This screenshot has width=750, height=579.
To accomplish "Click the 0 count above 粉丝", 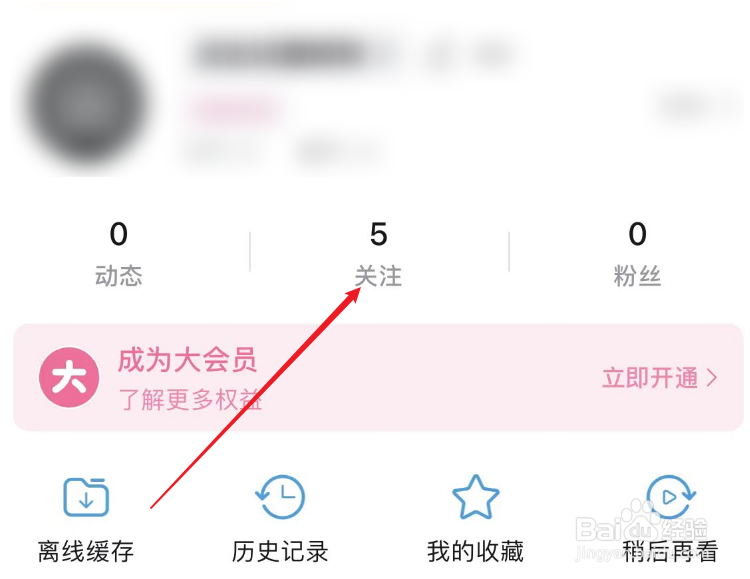I will [x=638, y=234].
